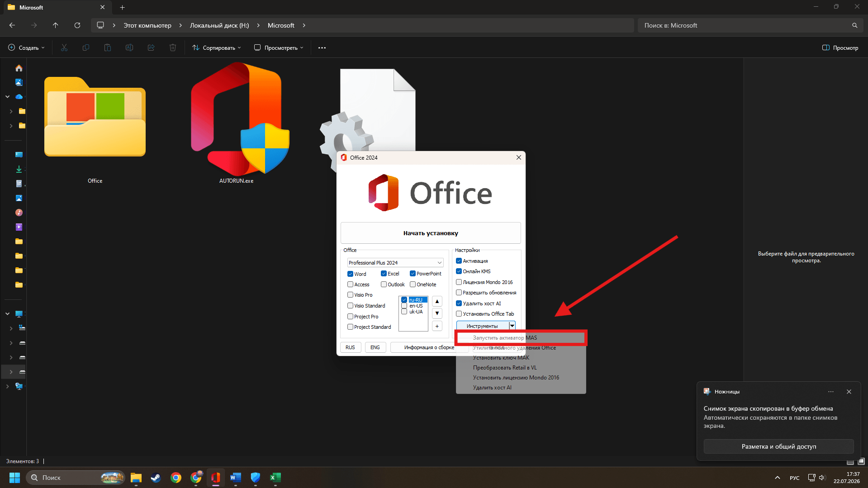Select Установить лицензию Mondo 2016 menu item
Image resolution: width=868 pixels, height=488 pixels.
click(x=521, y=378)
